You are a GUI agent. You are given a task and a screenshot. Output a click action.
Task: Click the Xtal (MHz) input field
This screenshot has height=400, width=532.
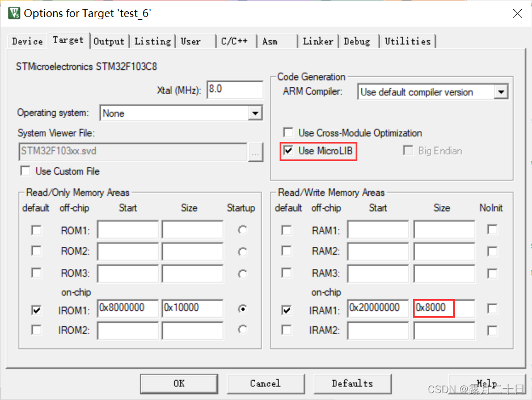click(235, 90)
